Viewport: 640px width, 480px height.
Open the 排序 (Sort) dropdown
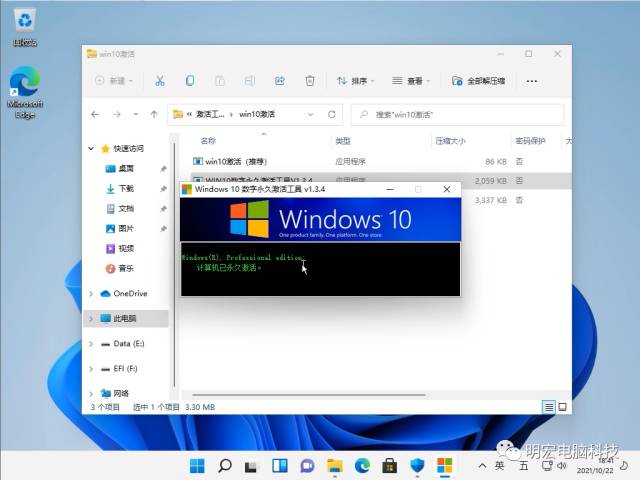pyautogui.click(x=355, y=81)
